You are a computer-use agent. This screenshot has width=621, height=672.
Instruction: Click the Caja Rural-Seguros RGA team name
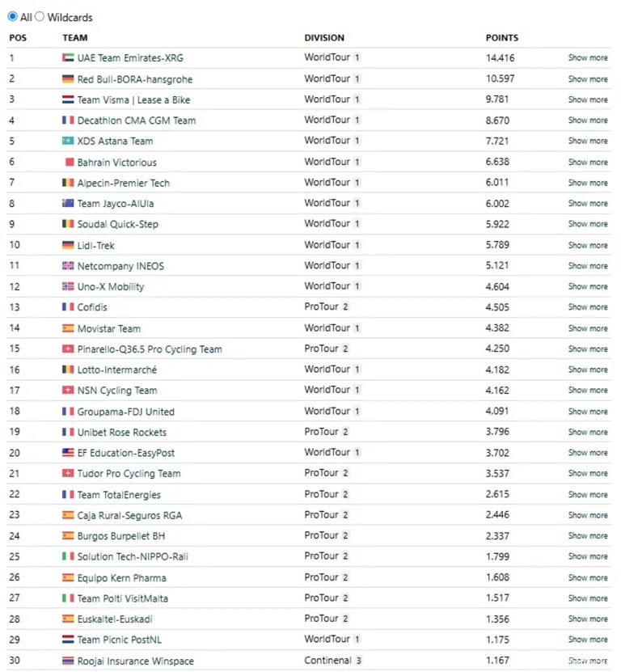pos(130,516)
